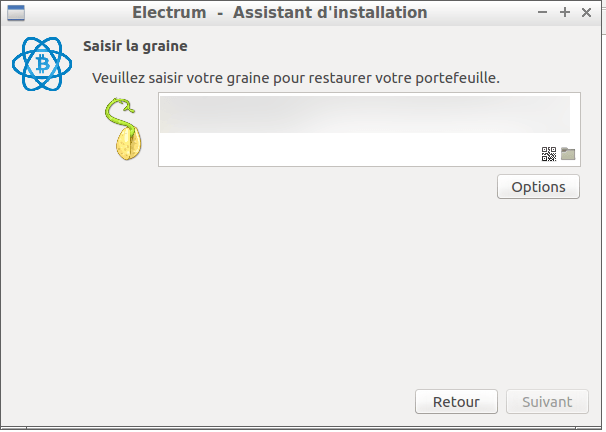This screenshot has height=432, width=606.
Task: Load seed from file via folder icon
Action: (x=568, y=154)
